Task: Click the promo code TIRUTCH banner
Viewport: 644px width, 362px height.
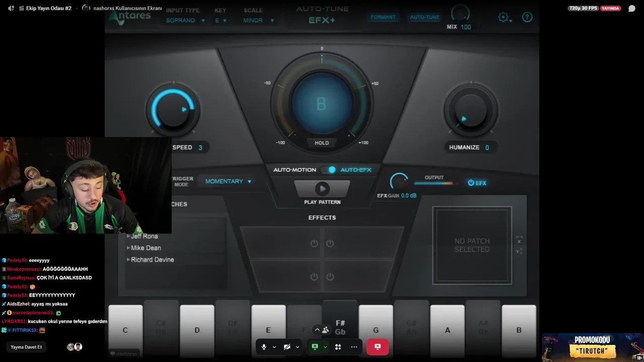Action: click(x=592, y=347)
